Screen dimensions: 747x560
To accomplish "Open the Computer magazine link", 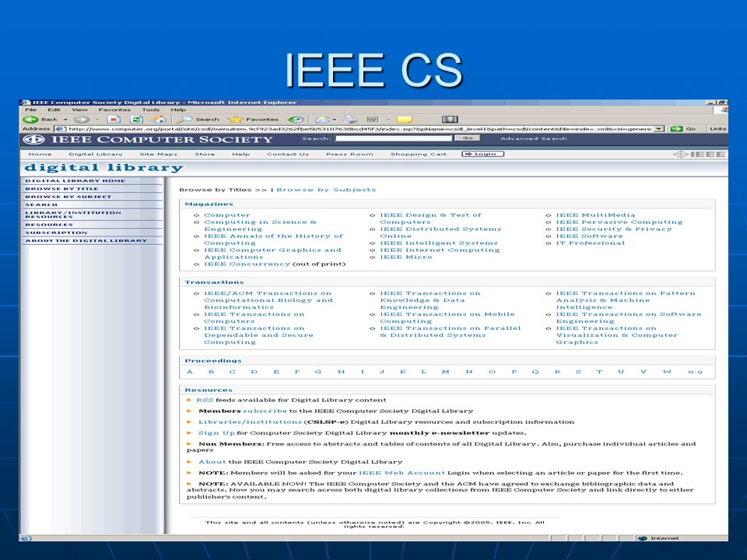I will (x=226, y=215).
